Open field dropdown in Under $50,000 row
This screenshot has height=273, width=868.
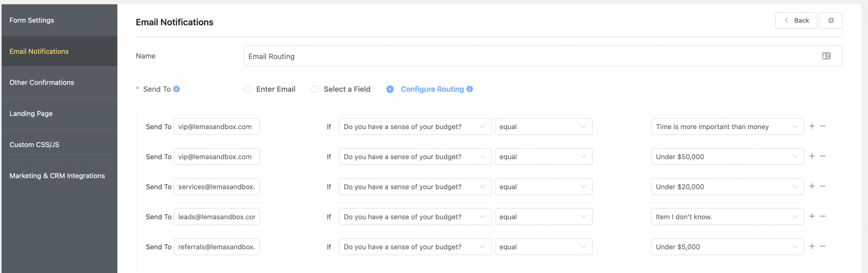point(415,157)
